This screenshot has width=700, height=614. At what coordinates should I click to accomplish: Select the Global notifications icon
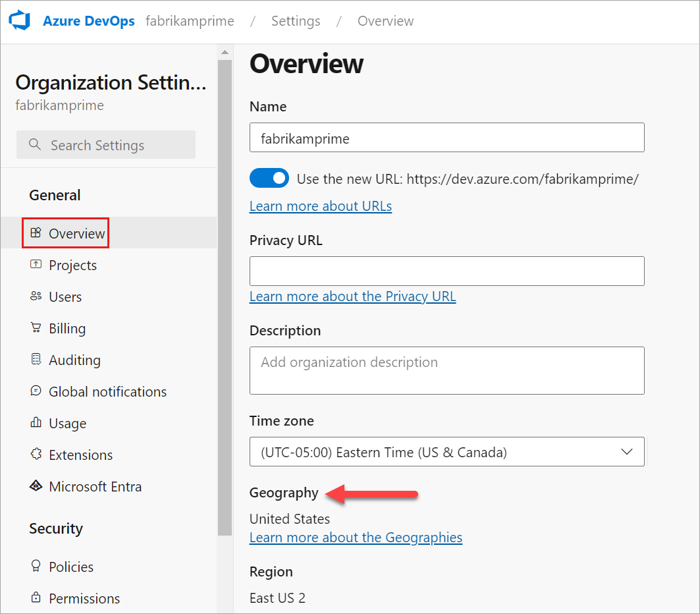(x=36, y=391)
